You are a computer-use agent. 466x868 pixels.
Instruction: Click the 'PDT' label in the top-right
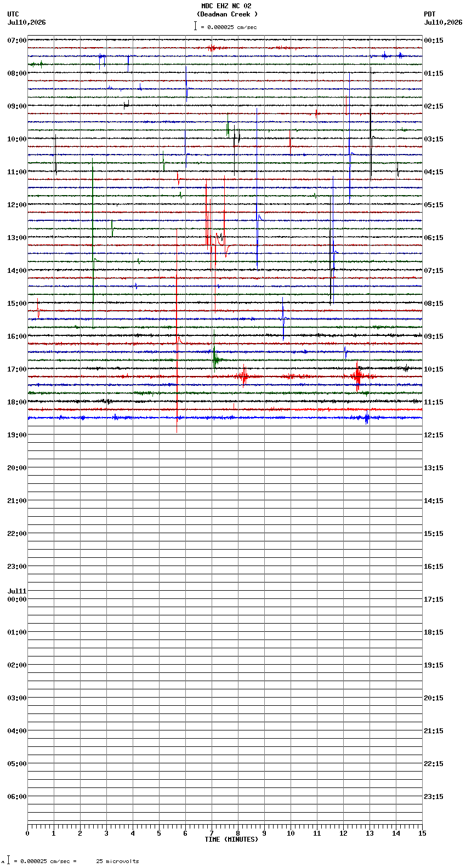(430, 14)
